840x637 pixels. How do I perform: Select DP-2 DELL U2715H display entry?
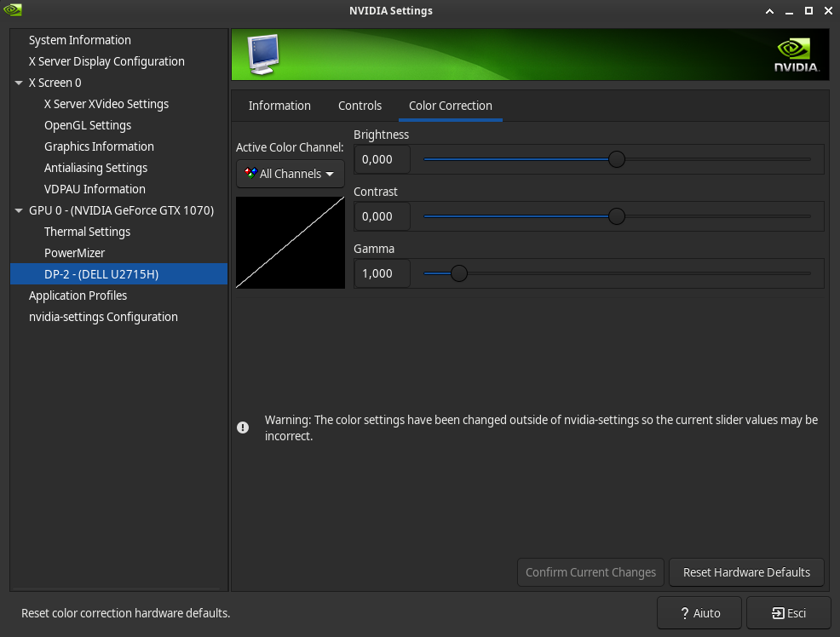(118, 274)
